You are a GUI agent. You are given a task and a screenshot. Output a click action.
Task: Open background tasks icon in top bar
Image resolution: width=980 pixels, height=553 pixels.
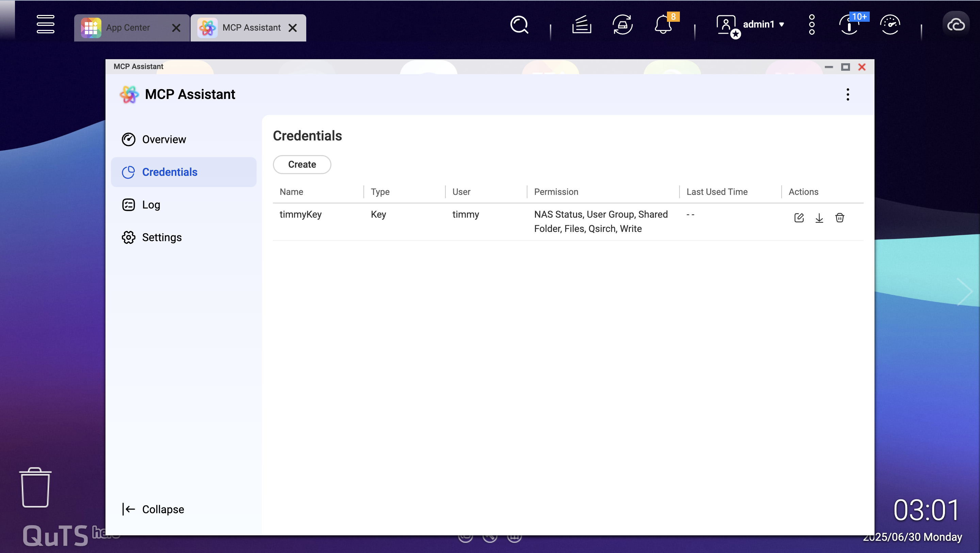pyautogui.click(x=581, y=25)
